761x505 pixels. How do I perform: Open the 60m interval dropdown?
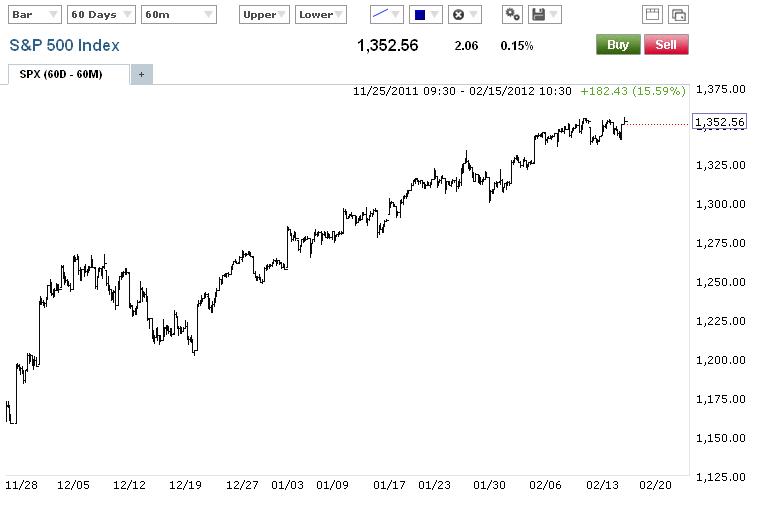click(179, 15)
